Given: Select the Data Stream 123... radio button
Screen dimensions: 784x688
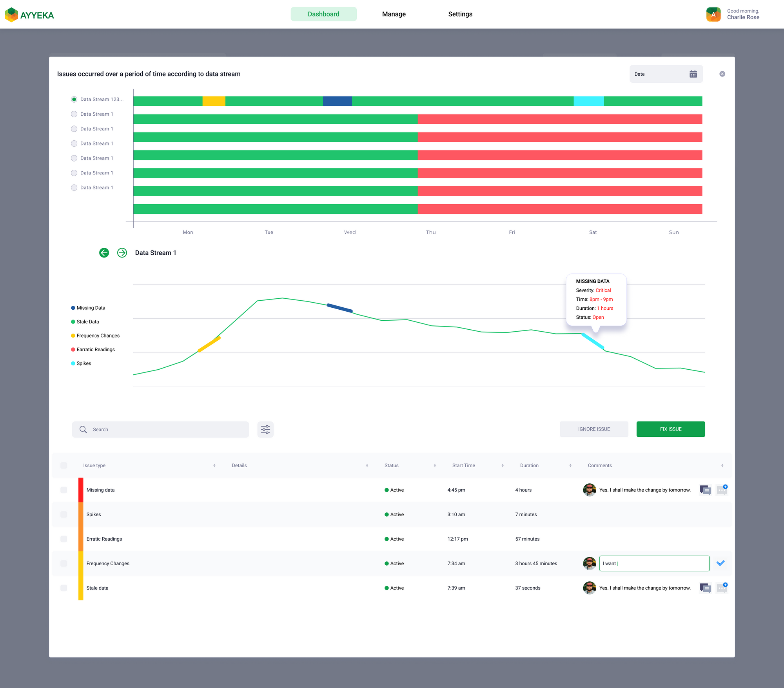Looking at the screenshot, I should tap(74, 100).
